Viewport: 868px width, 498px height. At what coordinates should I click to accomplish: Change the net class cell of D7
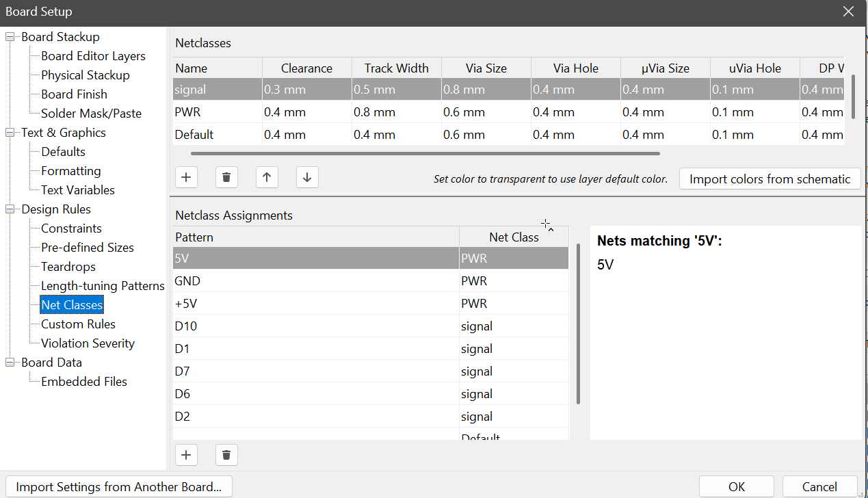point(514,371)
